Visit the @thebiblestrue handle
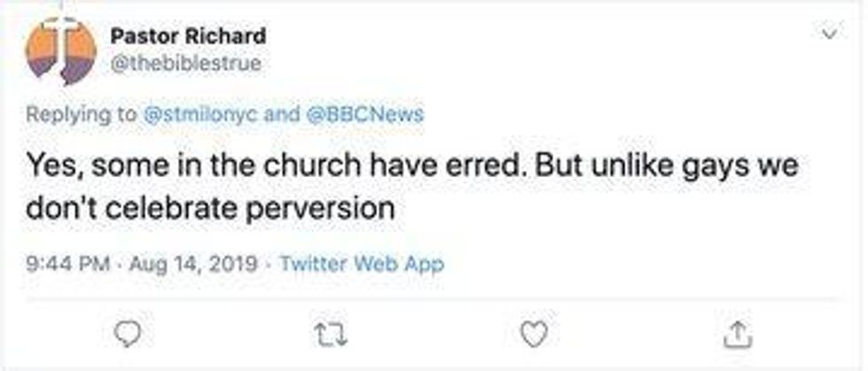The width and height of the screenshot is (868, 371). pos(186,64)
